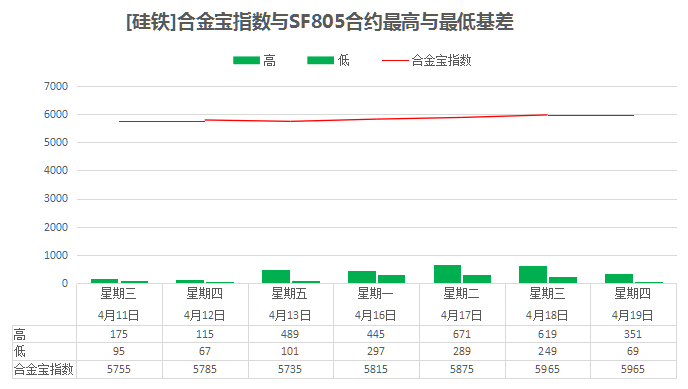The height and width of the screenshot is (389, 688).
Task: Click the 高 bar for 4月19日
Action: point(619,278)
